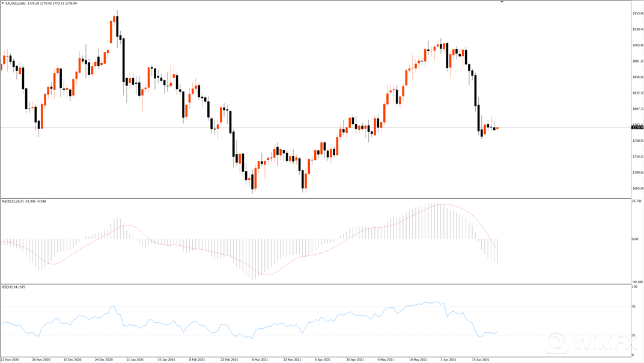This screenshot has height=363, width=644.
Task: Click the 1955.00 price axis label
Action: coord(637,13)
